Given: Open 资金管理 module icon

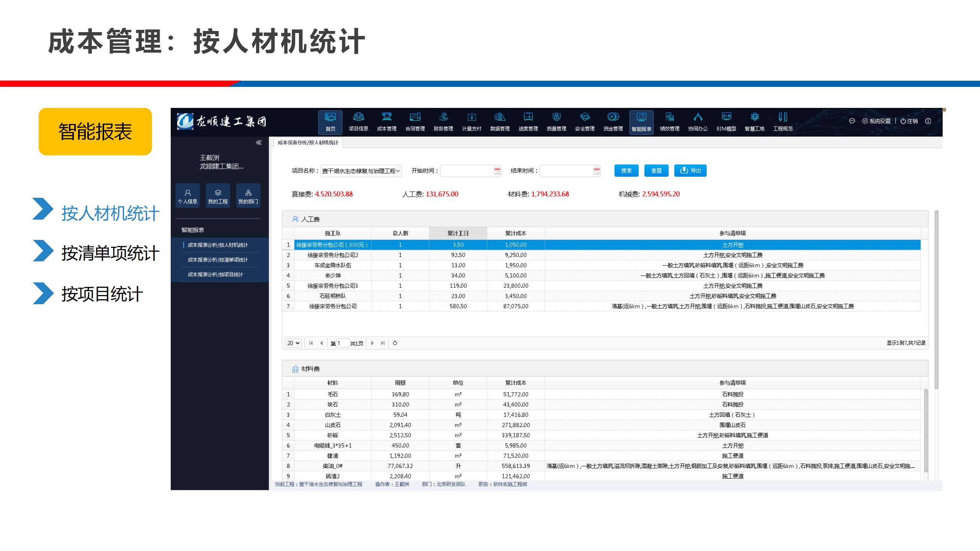Looking at the screenshot, I should click(x=613, y=122).
